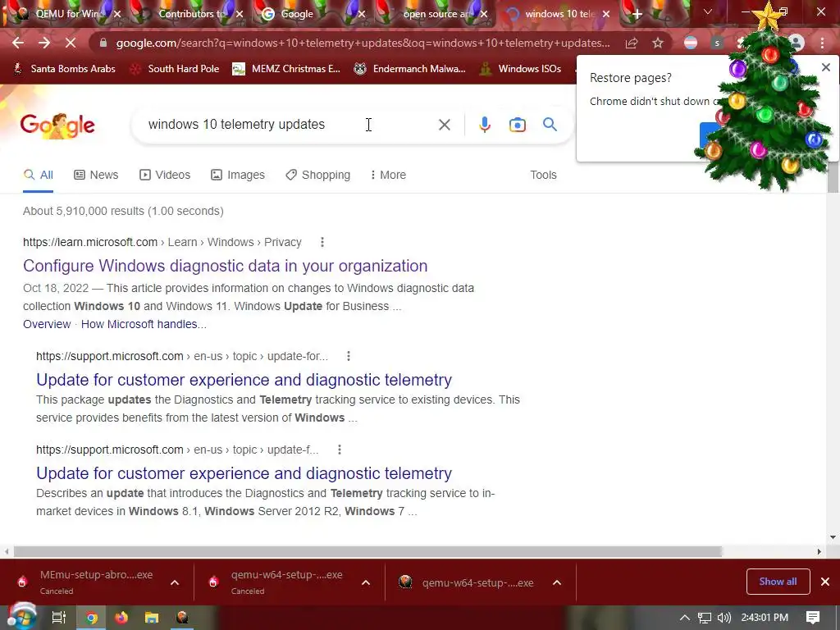Select the News search filter

pyautogui.click(x=97, y=175)
